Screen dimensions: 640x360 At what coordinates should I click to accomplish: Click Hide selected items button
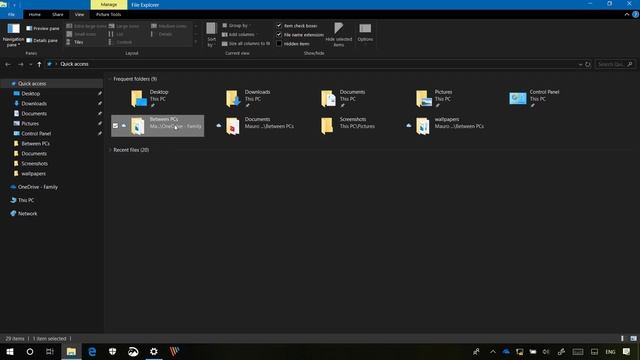(x=339, y=35)
